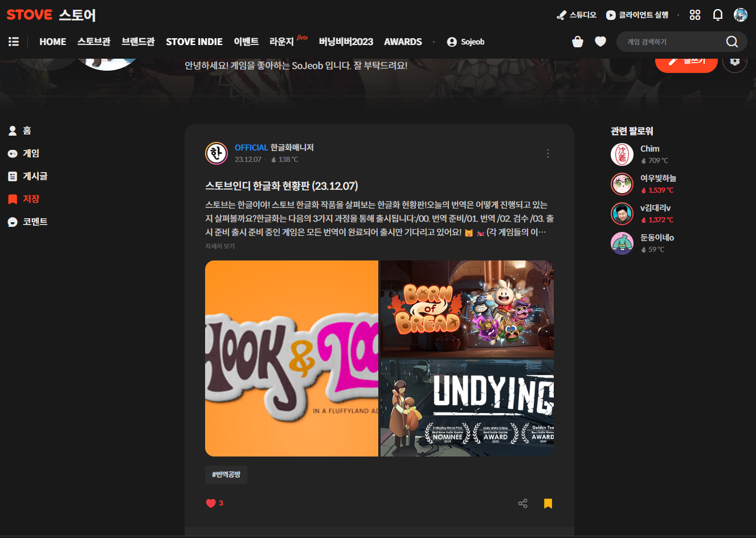Open the AWARDS navigation tab

403,42
